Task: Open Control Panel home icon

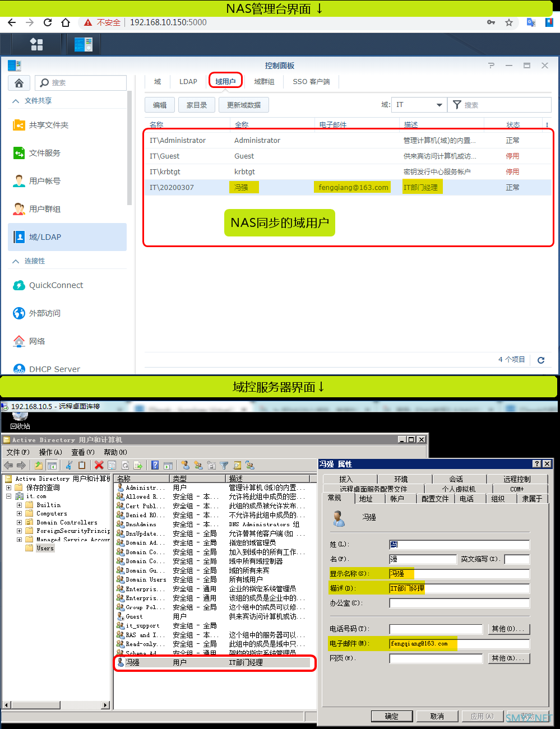Action: 19,83
